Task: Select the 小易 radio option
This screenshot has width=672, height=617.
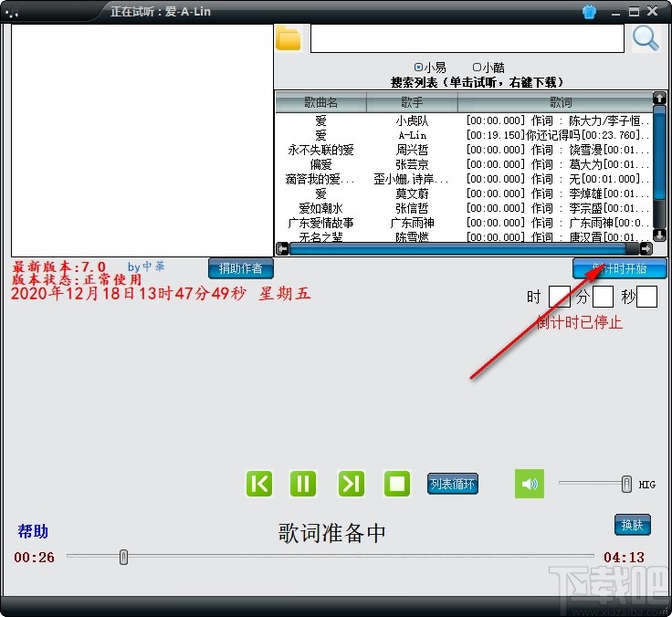Action: tap(419, 67)
